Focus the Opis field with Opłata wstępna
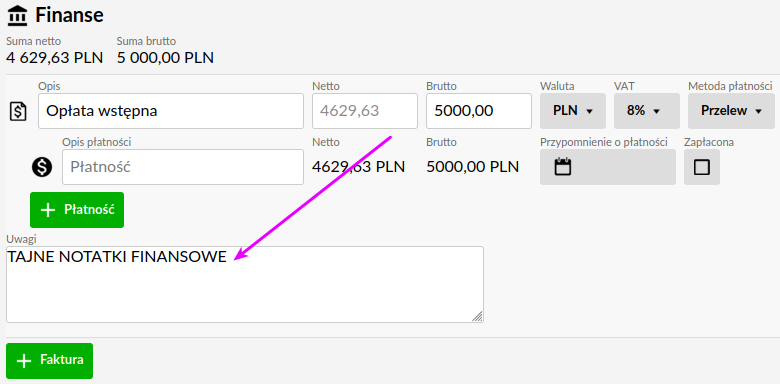The height and width of the screenshot is (384, 780). [x=171, y=111]
